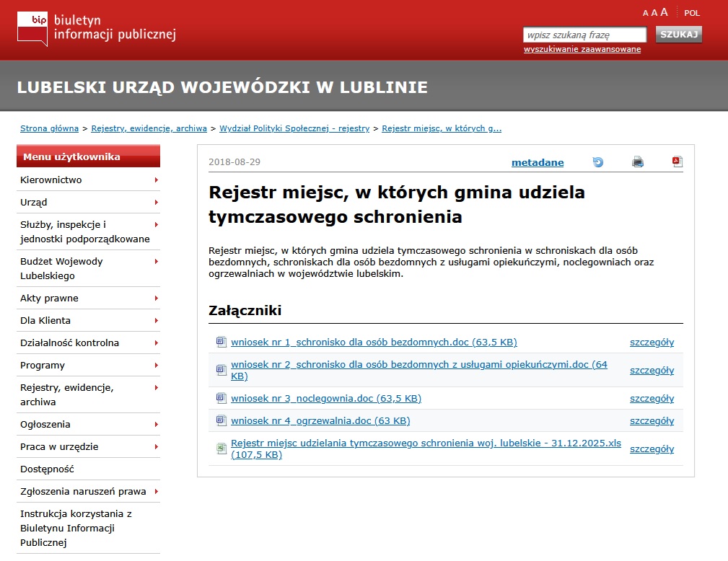Screen dimensions: 728x561
Task: Export page via PDF icon
Action: click(x=677, y=162)
